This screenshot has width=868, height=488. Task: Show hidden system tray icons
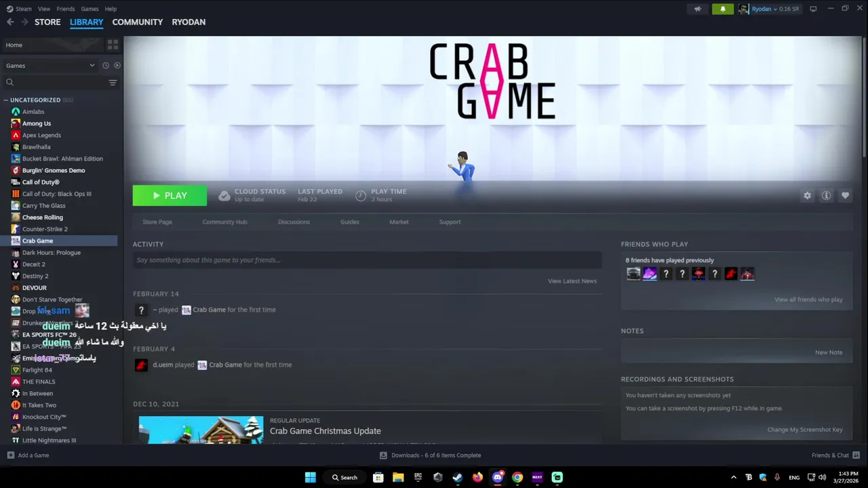coord(733,477)
